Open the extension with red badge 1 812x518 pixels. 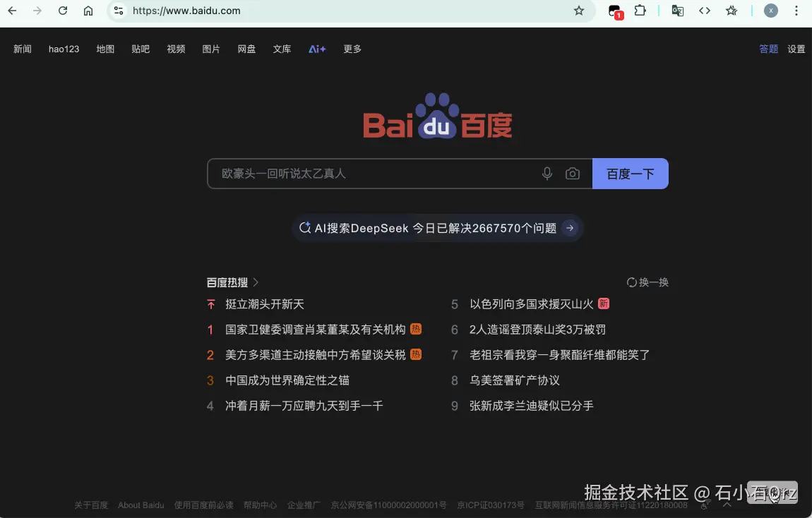click(x=615, y=11)
